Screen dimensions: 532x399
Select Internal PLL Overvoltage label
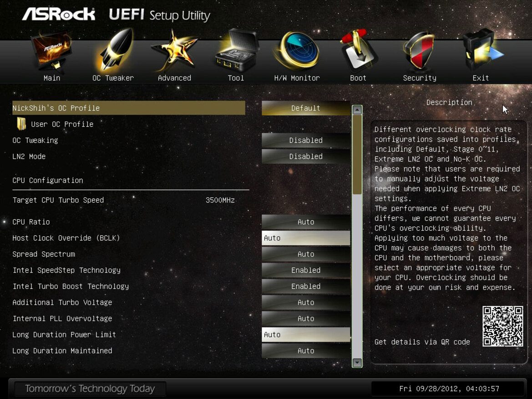(62, 318)
